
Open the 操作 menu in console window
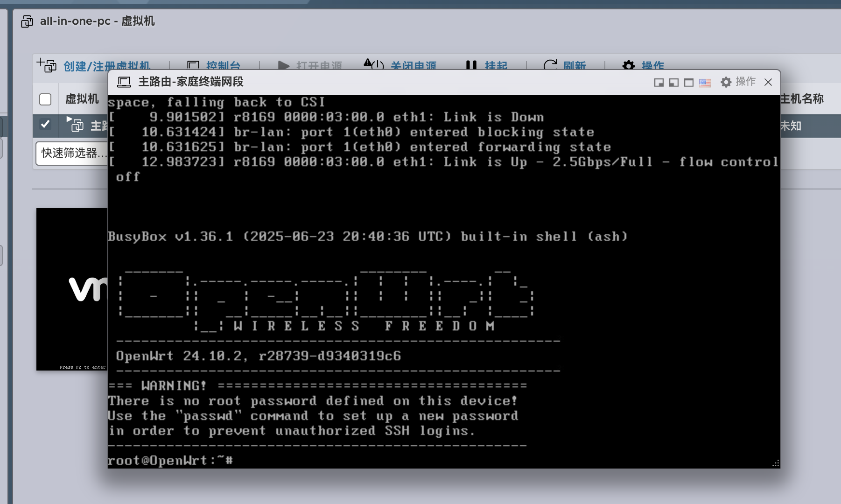point(745,82)
